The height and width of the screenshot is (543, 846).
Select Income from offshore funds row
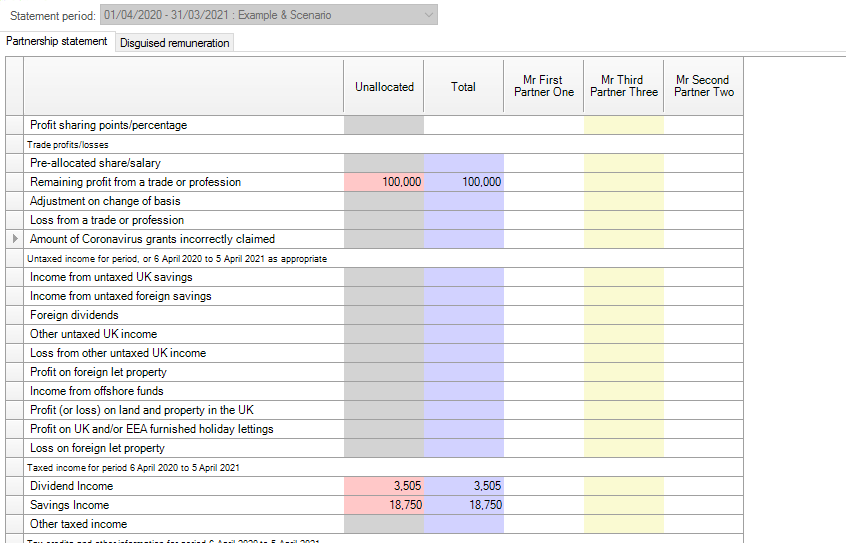[97, 391]
